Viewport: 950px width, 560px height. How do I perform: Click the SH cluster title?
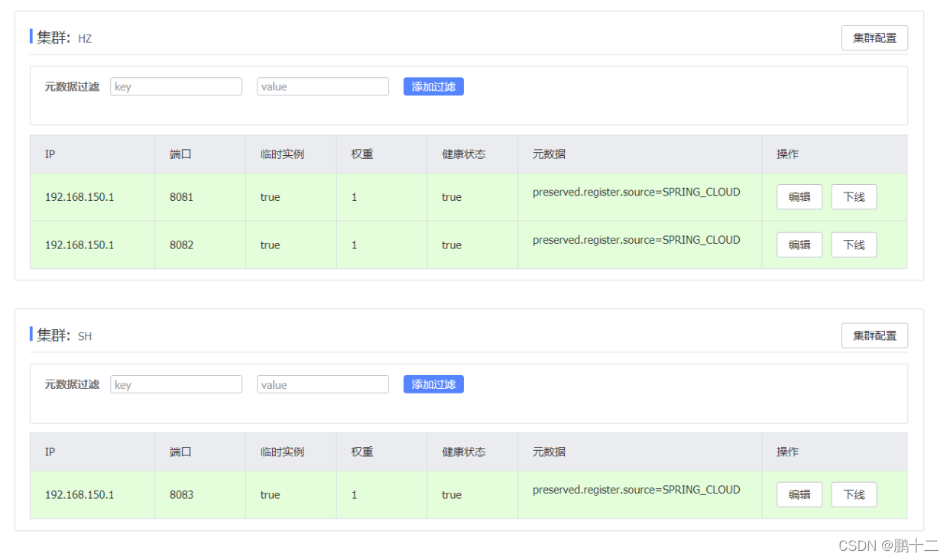click(x=64, y=335)
